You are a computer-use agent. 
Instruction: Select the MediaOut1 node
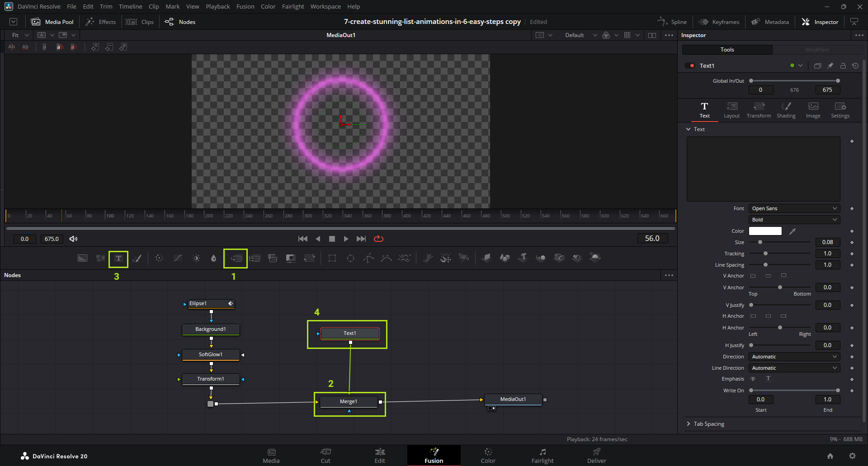513,399
